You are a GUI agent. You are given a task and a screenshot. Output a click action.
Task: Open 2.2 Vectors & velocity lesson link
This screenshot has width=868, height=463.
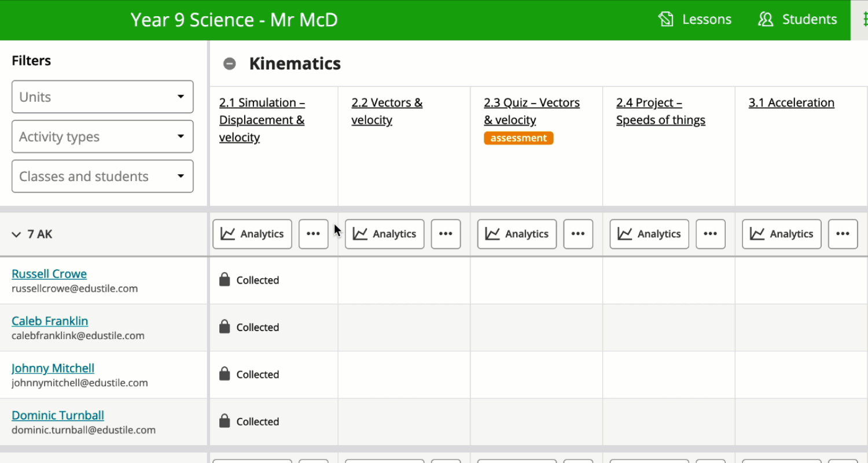coord(387,111)
